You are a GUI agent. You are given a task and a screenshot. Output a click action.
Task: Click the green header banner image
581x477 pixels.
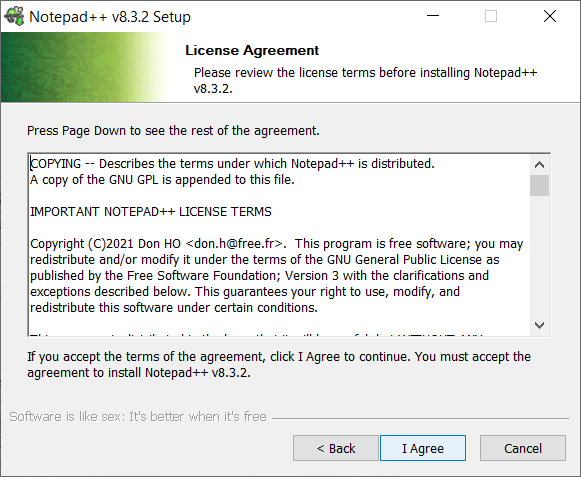click(85, 67)
